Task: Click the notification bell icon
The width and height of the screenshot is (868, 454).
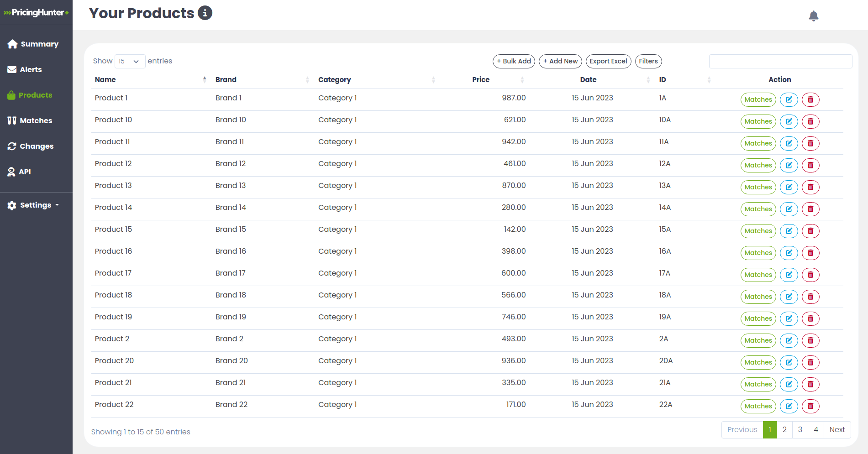Action: 813,16
